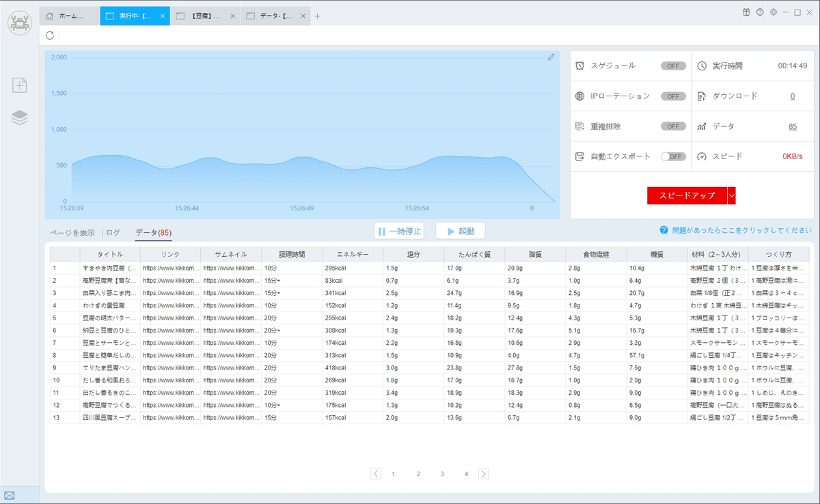The width and height of the screenshot is (820, 504).
Task: Switch to the 【豆腐】 tab
Action: tap(206, 16)
